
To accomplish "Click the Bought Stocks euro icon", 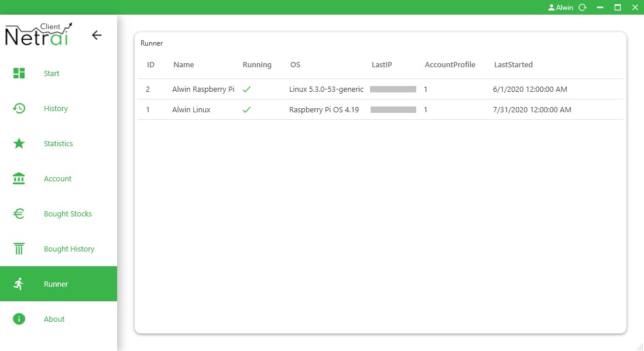I will 19,214.
